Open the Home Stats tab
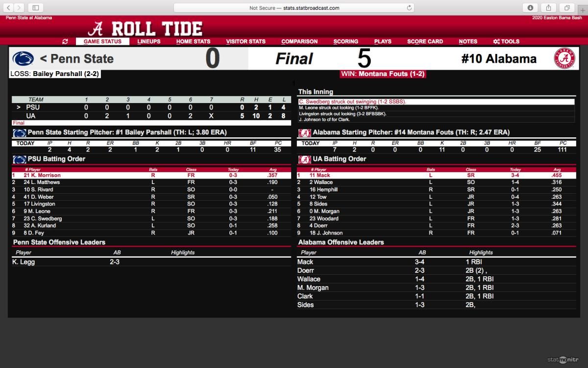This screenshot has height=368, width=588. (193, 42)
